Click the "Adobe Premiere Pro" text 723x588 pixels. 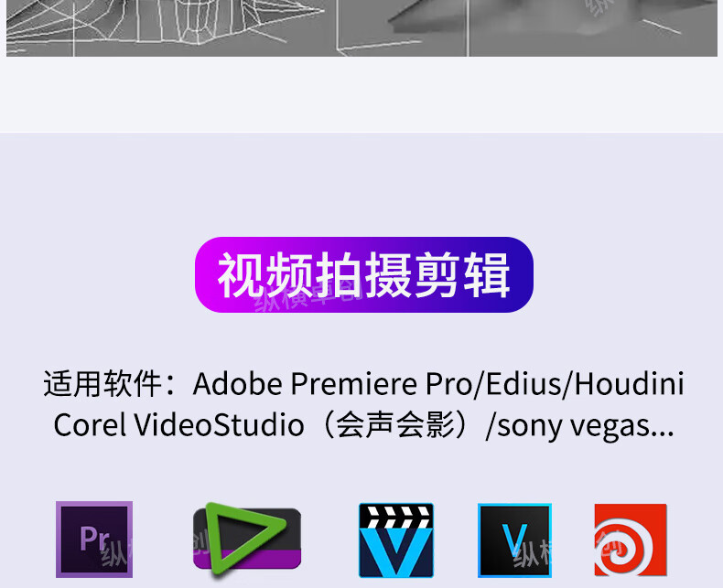coord(331,383)
